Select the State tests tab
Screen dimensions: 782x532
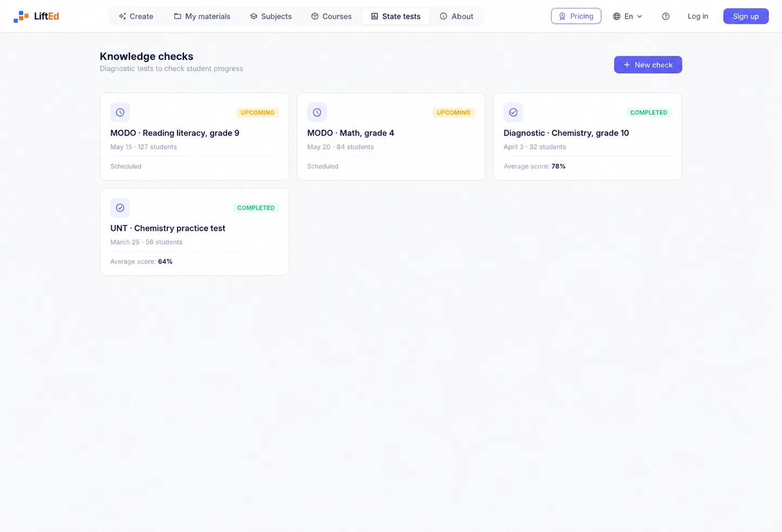tap(395, 16)
